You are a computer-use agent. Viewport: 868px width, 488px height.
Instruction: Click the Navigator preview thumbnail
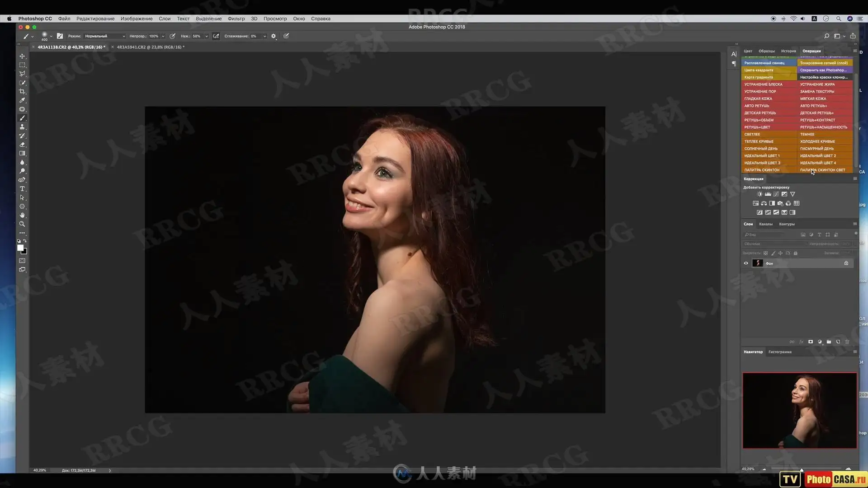point(799,410)
